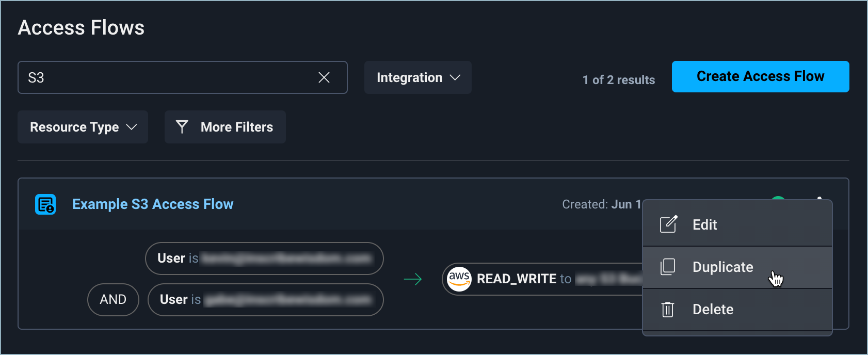Select the second User is condition pill
This screenshot has width=868, height=355.
tap(265, 300)
